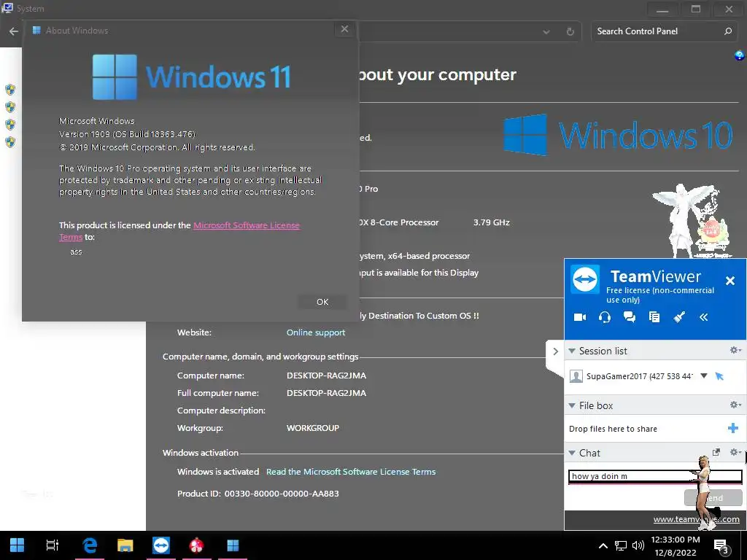Collapse the Session list section
This screenshot has height=560, width=747.
572,351
